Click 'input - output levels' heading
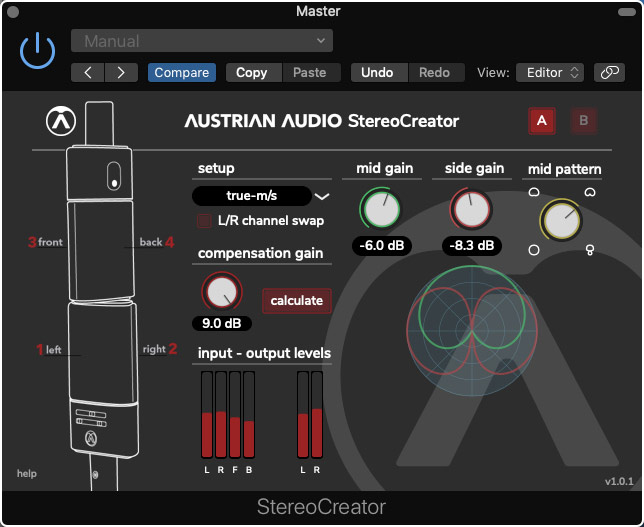Viewport: 644px width, 527px height. coord(264,353)
